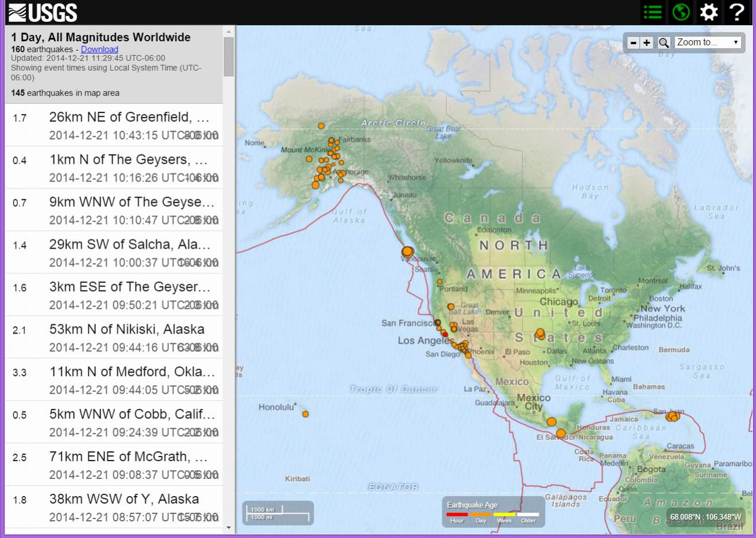
Task: Click the magnifying glass zoom tool
Action: [664, 42]
